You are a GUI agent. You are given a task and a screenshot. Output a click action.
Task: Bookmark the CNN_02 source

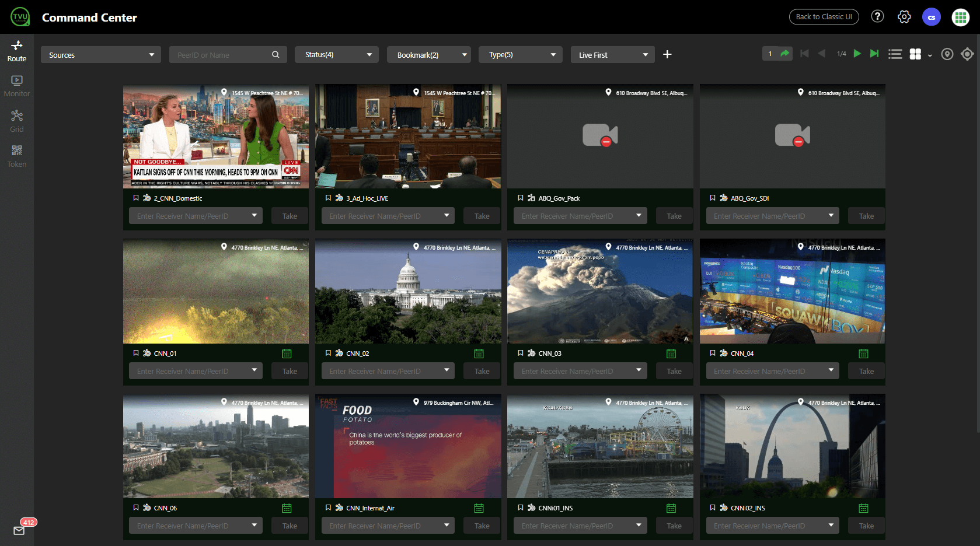coord(328,353)
